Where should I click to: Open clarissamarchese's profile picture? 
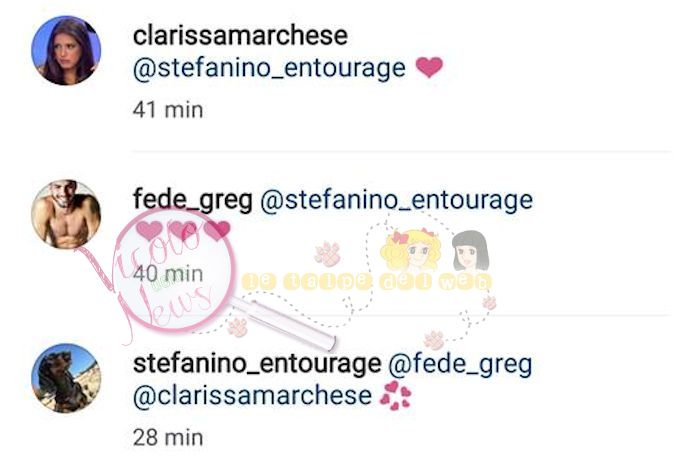pos(66,50)
